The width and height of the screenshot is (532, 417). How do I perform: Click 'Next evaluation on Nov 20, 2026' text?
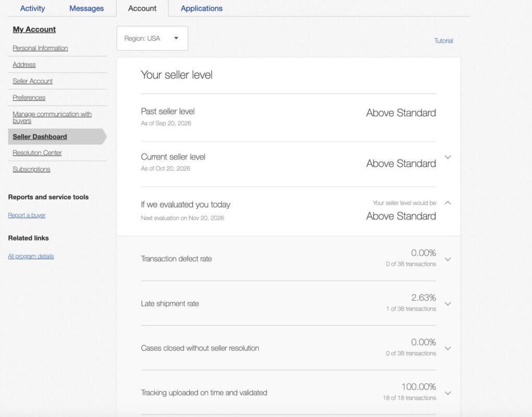(x=182, y=218)
